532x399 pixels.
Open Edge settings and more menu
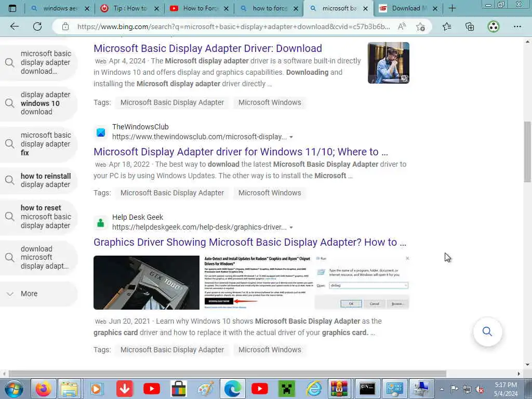pos(517,26)
